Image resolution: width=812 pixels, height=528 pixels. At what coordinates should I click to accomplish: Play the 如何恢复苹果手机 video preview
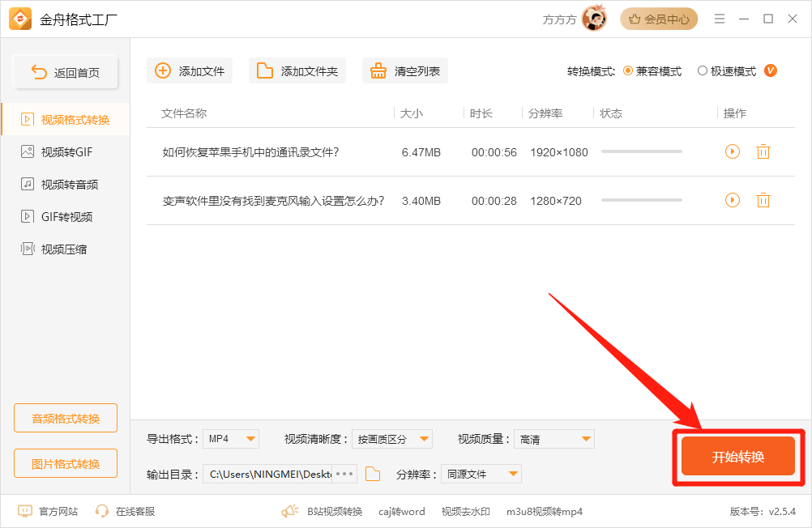(733, 151)
